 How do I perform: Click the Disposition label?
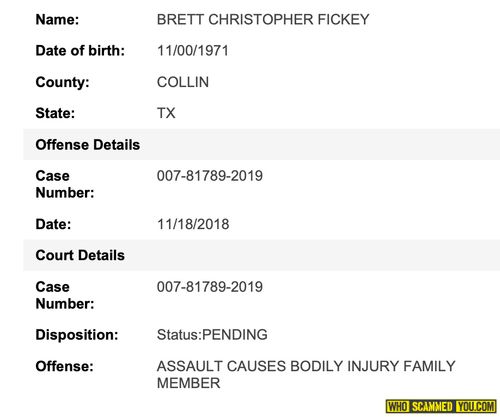[x=77, y=335]
